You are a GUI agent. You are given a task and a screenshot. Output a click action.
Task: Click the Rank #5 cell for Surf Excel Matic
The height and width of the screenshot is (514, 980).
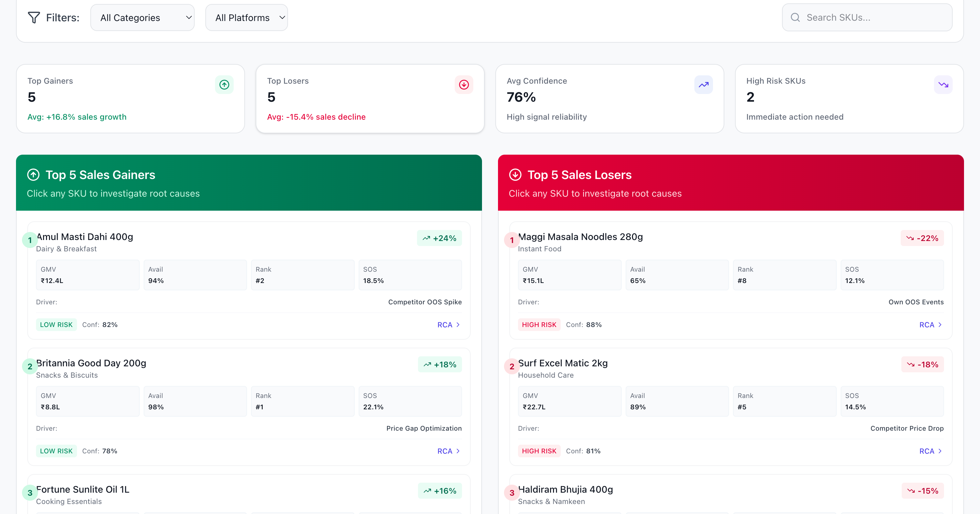[x=784, y=401]
